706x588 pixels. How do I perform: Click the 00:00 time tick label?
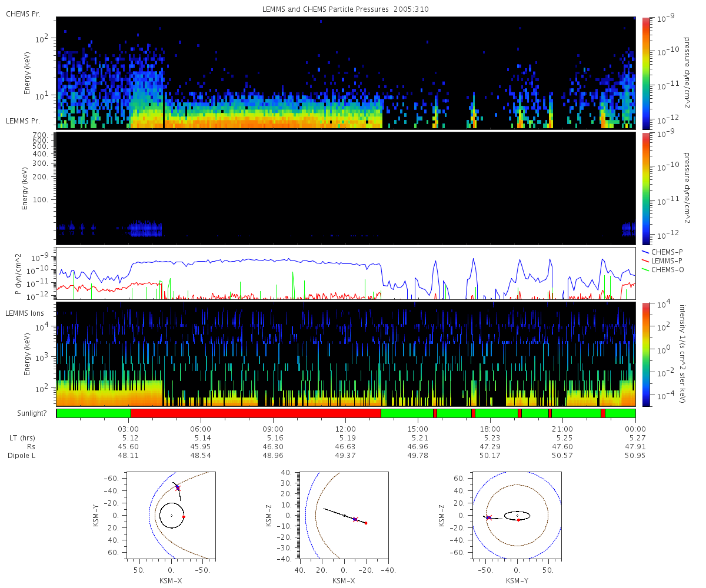(x=635, y=429)
